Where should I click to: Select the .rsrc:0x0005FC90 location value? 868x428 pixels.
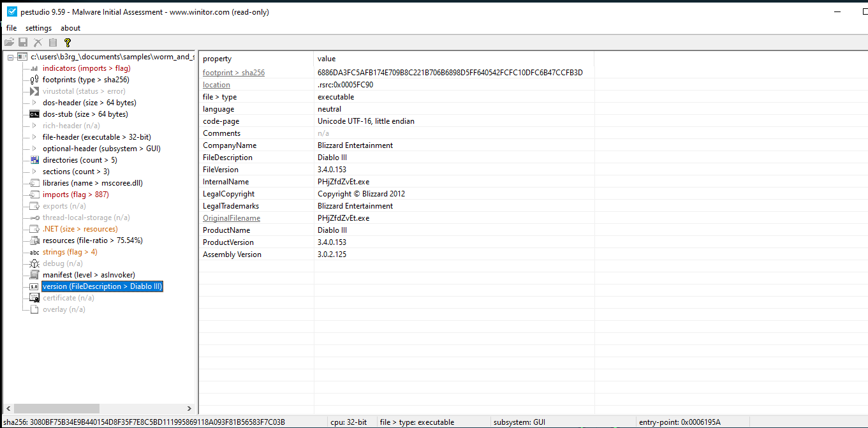(x=345, y=85)
